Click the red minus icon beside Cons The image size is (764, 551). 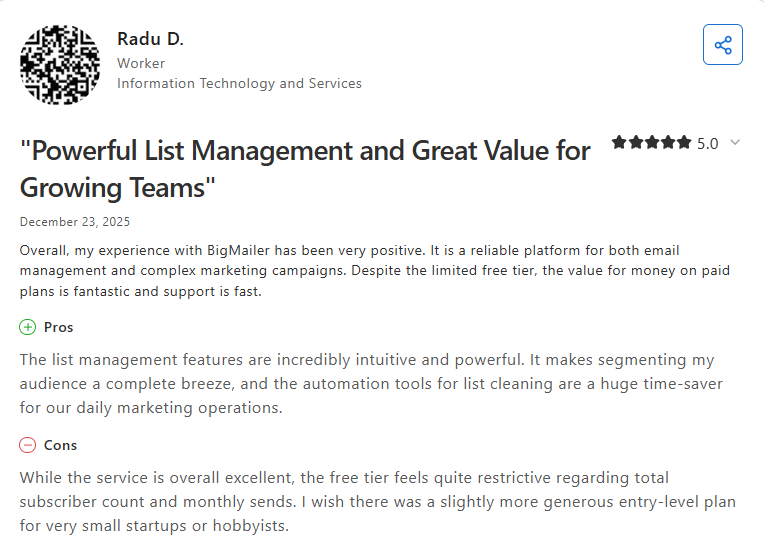coord(28,445)
